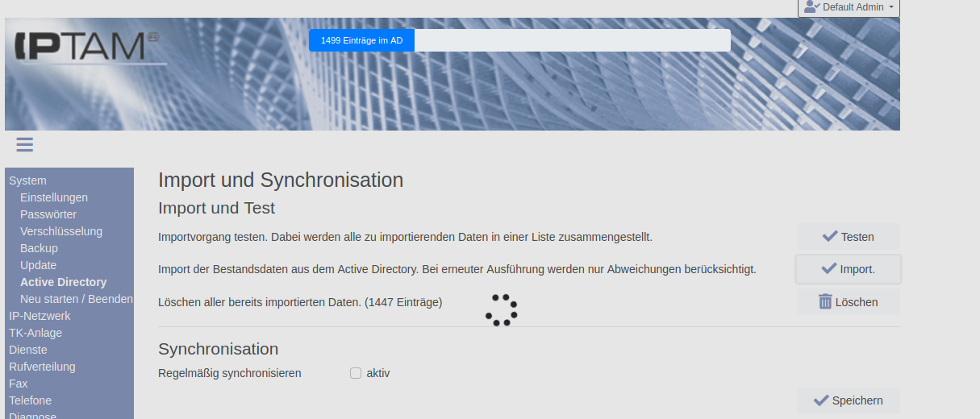Select Backup from the System menu
The width and height of the screenshot is (980, 419).
(39, 248)
